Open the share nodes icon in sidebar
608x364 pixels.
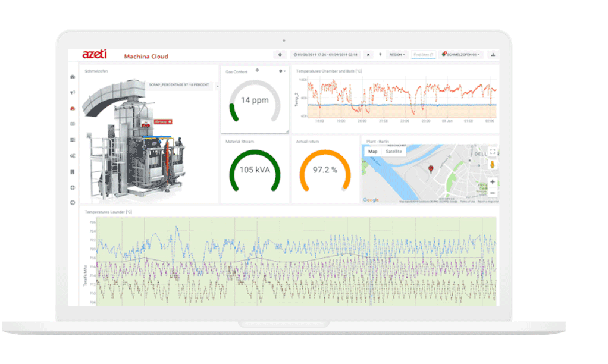point(73,155)
